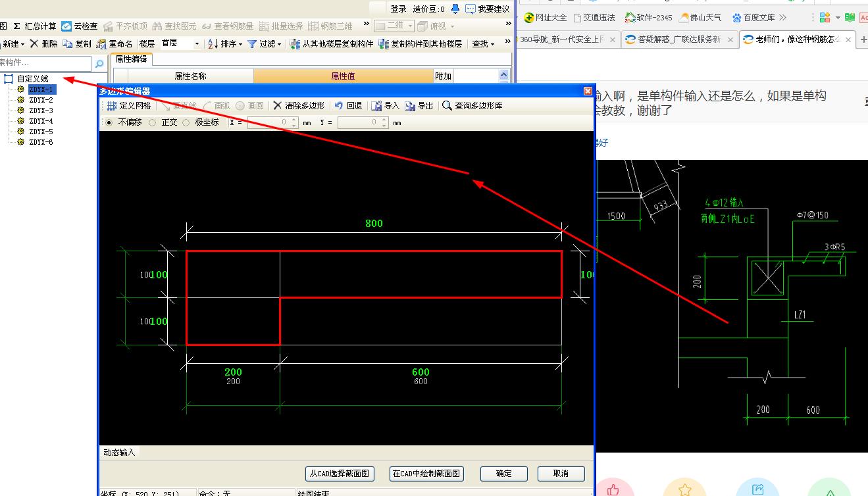The width and height of the screenshot is (868, 496).
Task: Select 不偏移 radio button
Action: coord(109,122)
